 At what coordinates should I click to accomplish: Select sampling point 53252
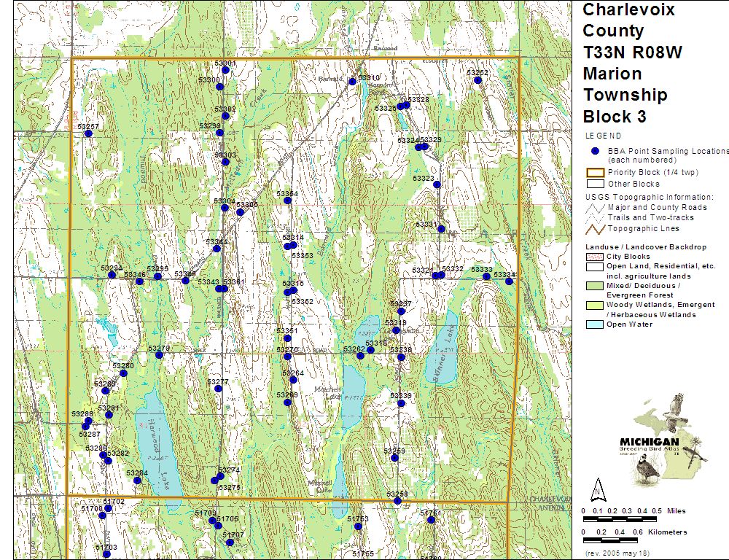tap(478, 80)
